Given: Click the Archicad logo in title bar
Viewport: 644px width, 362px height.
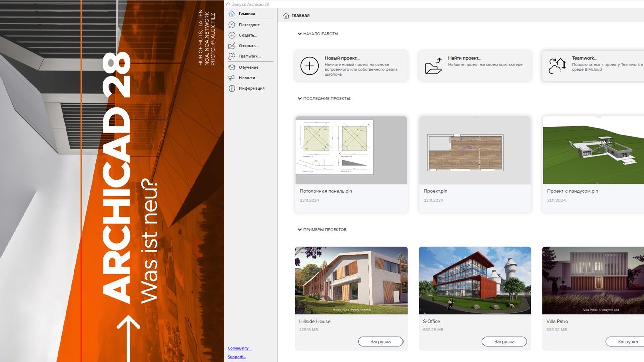Looking at the screenshot, I should click(228, 4).
